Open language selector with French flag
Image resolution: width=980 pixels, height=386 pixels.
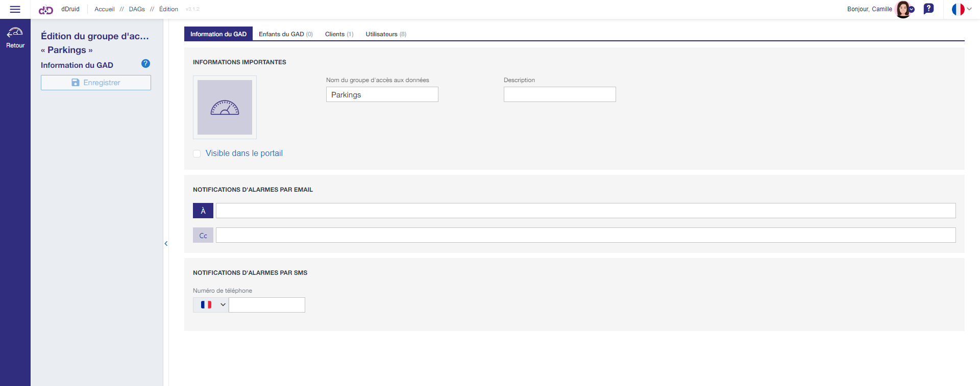coord(962,9)
